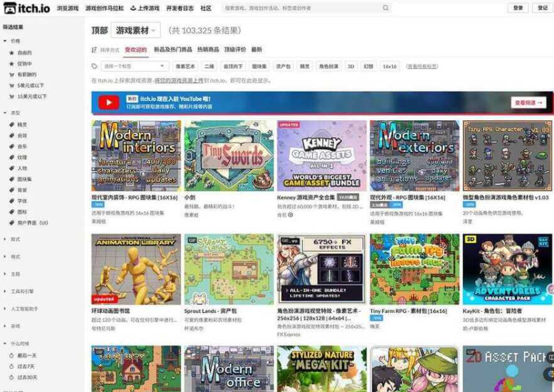Open the Tiny Swords thumbnail
Image resolution: width=554 pixels, height=392 pixels.
[x=229, y=156]
